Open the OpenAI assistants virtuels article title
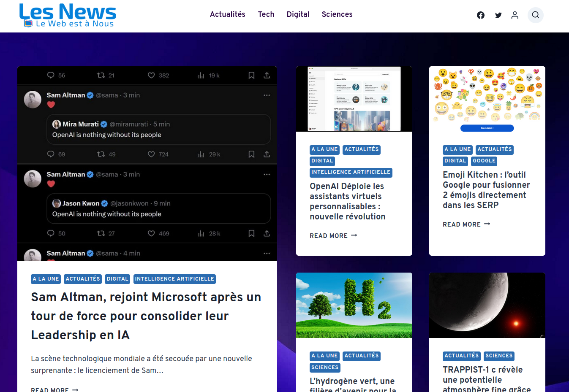The height and width of the screenshot is (392, 569). click(x=348, y=201)
